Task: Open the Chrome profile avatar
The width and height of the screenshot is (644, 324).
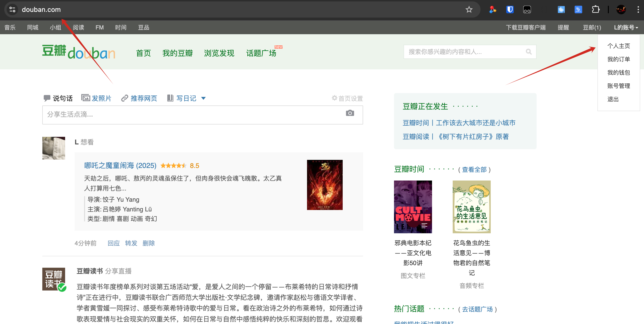Action: (621, 10)
